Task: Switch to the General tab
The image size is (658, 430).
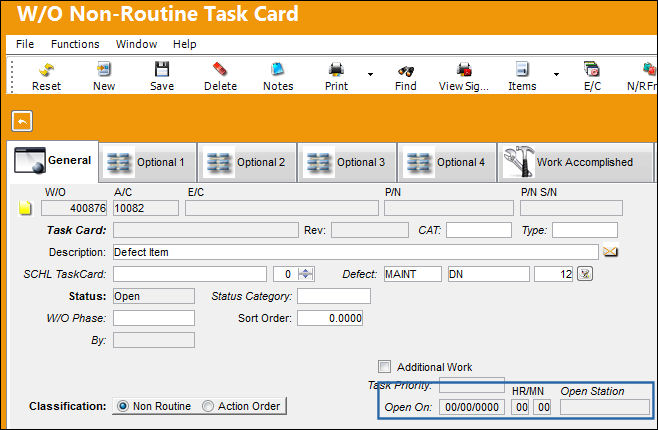Action: 53,161
